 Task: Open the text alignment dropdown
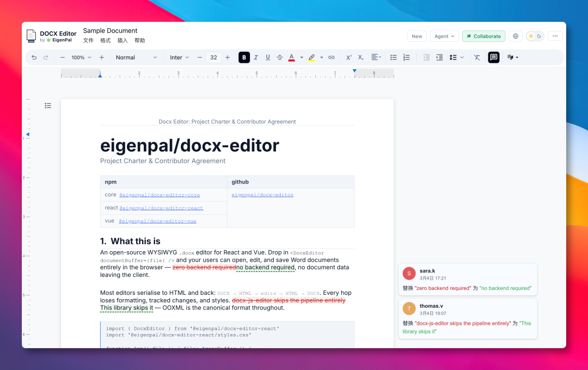(376, 57)
